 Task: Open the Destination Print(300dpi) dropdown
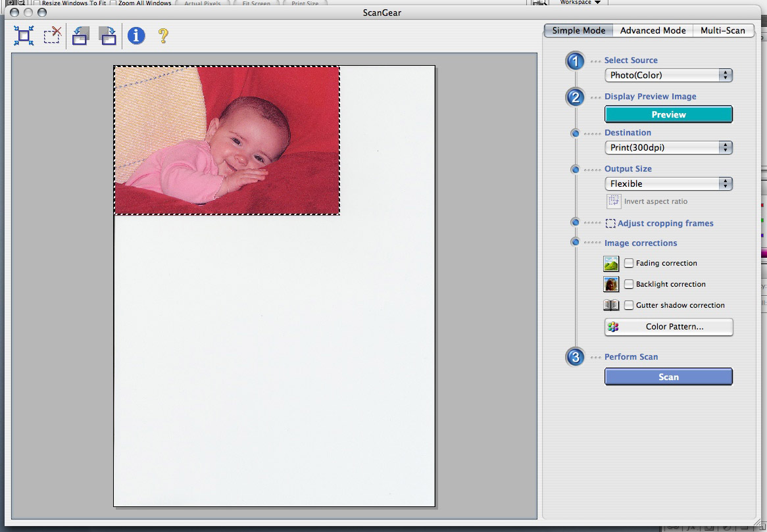pos(668,148)
